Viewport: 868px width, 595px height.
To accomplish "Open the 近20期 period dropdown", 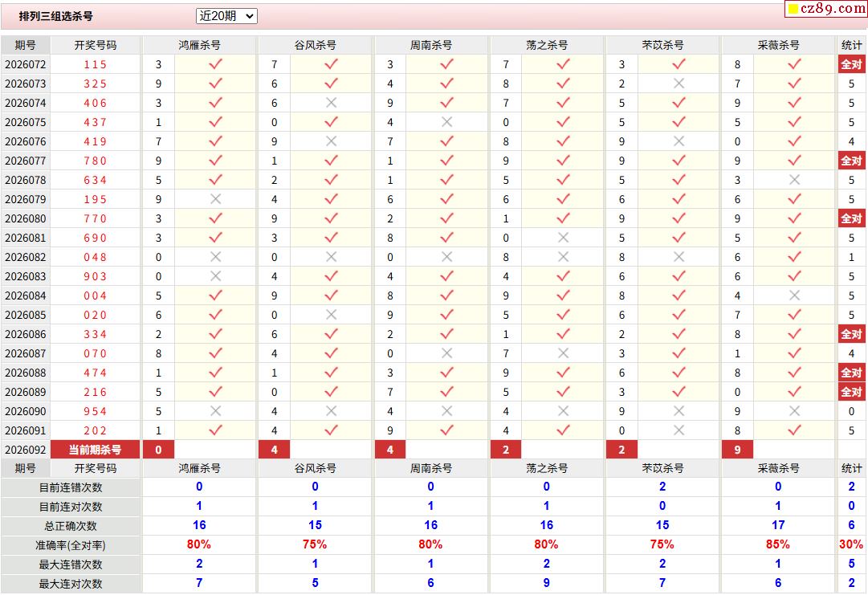I will (x=226, y=16).
